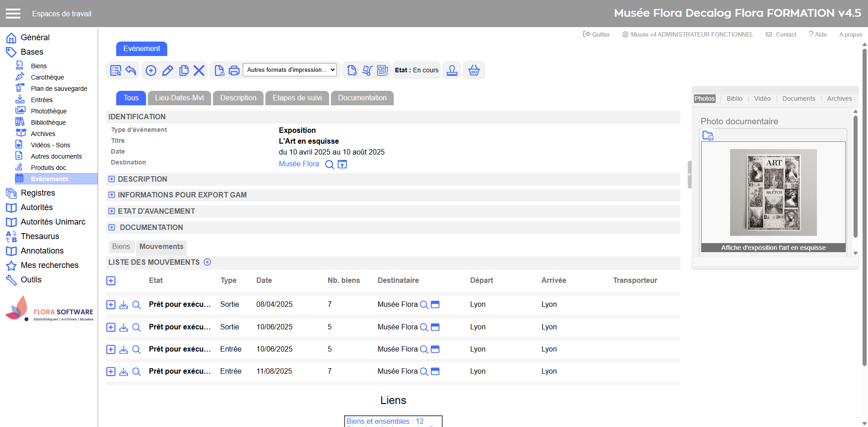
Task: Open Photothèque in the sidebar
Action: coord(48,111)
